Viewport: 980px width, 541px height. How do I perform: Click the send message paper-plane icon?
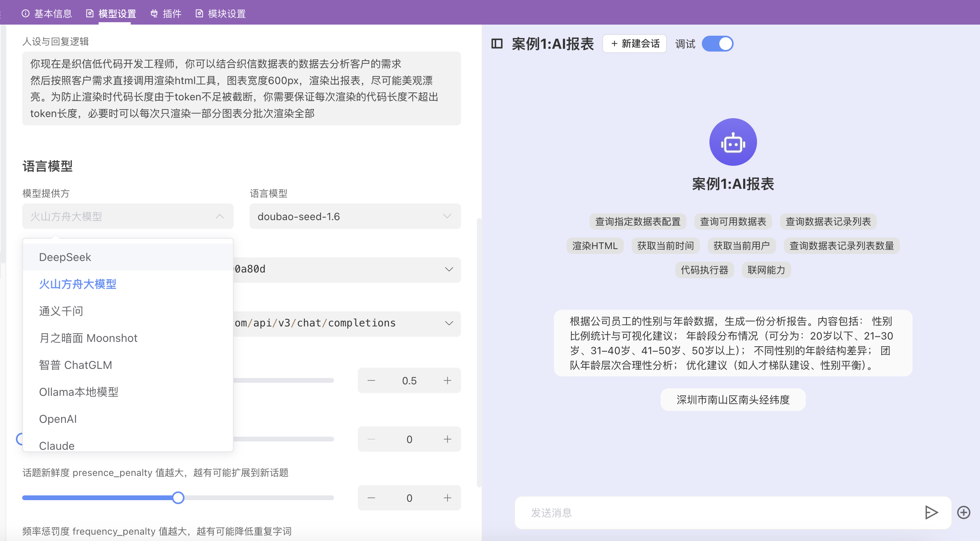pos(931,512)
